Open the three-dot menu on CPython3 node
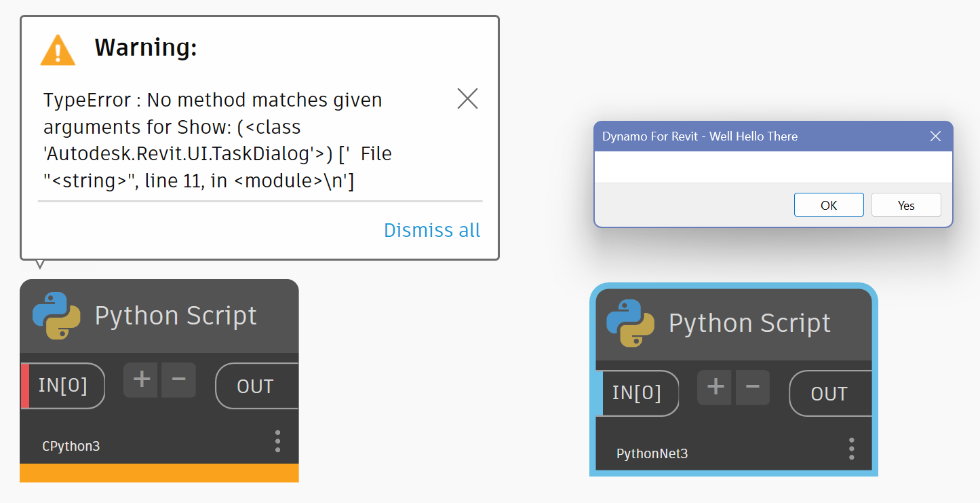The height and width of the screenshot is (503, 980). (x=277, y=441)
